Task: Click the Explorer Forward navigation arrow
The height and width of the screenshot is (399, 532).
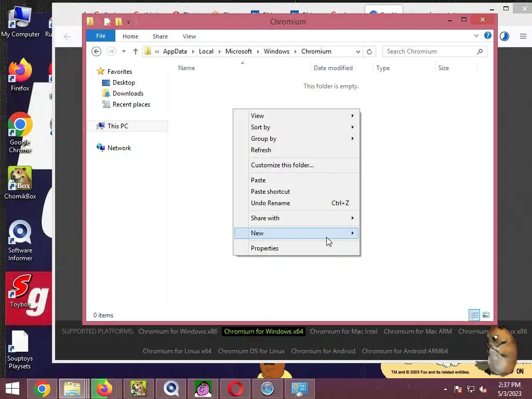Action: point(111,51)
